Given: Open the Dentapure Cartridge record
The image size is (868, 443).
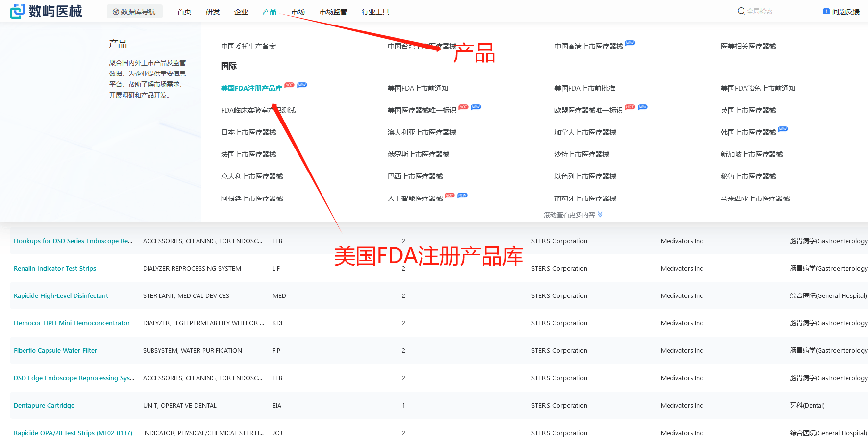Looking at the screenshot, I should [44, 405].
